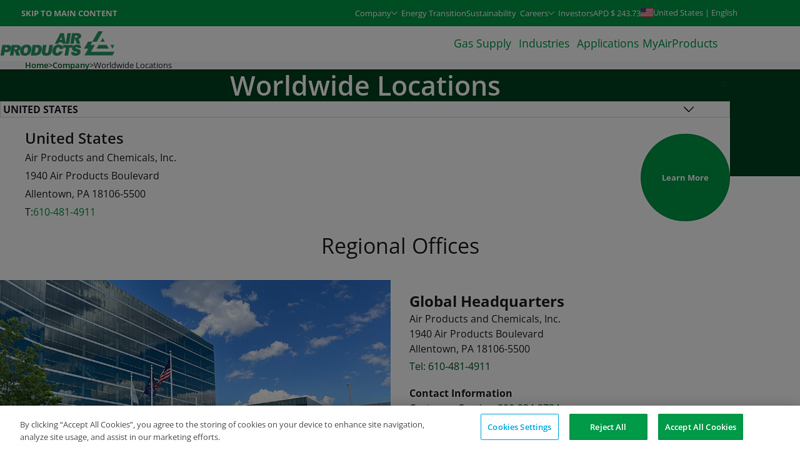Open Applications menu
The image size is (800, 450).
tap(608, 43)
